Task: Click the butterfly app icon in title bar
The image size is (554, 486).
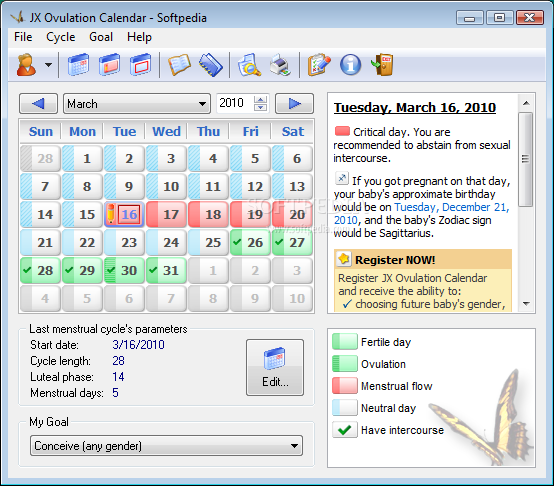Action: coord(18,17)
